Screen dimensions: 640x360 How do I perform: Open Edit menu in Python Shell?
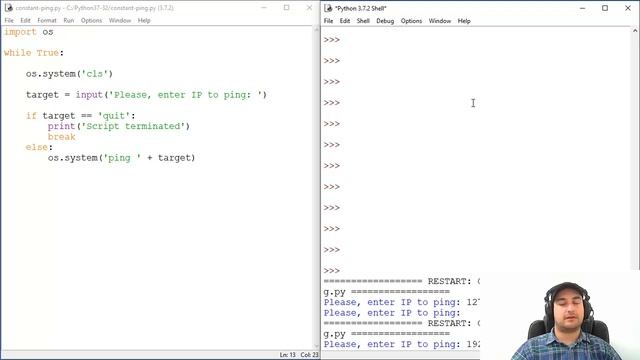[x=345, y=21]
